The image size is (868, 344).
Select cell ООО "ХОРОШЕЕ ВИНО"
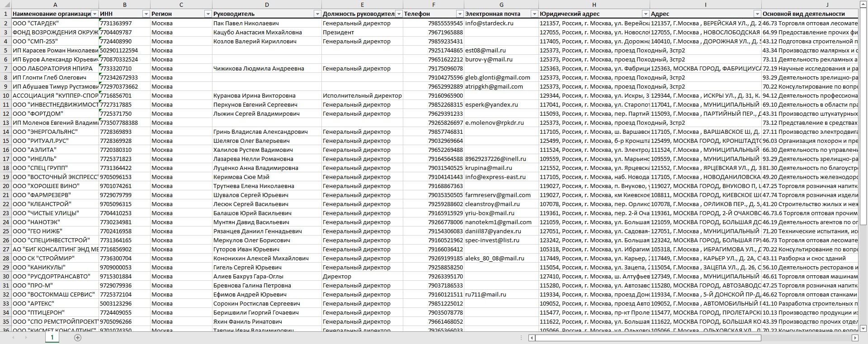click(55, 186)
